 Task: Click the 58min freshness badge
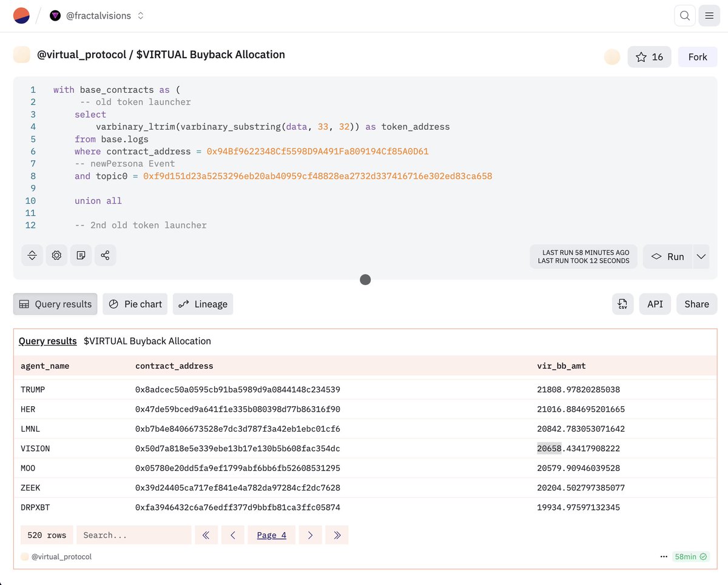pyautogui.click(x=690, y=557)
